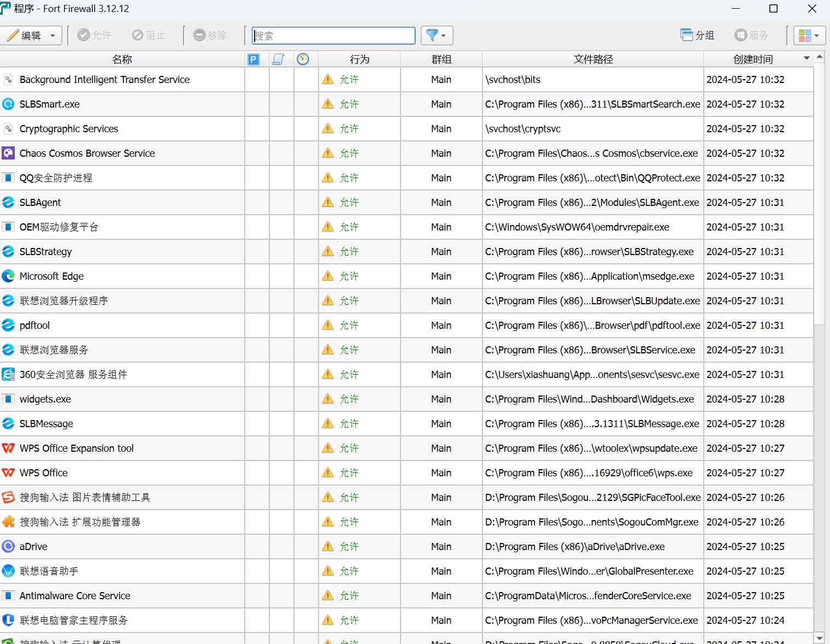Select the pdftool program icon
This screenshot has width=830, height=644.
point(8,326)
